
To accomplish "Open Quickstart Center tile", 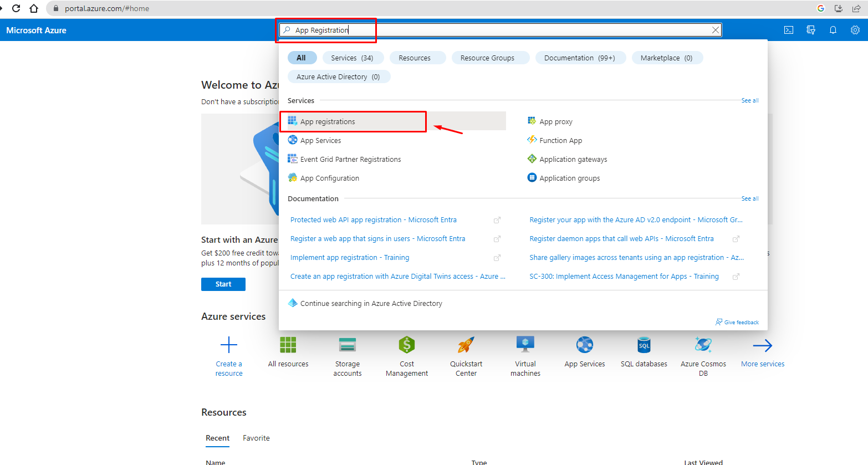I will coord(466,356).
